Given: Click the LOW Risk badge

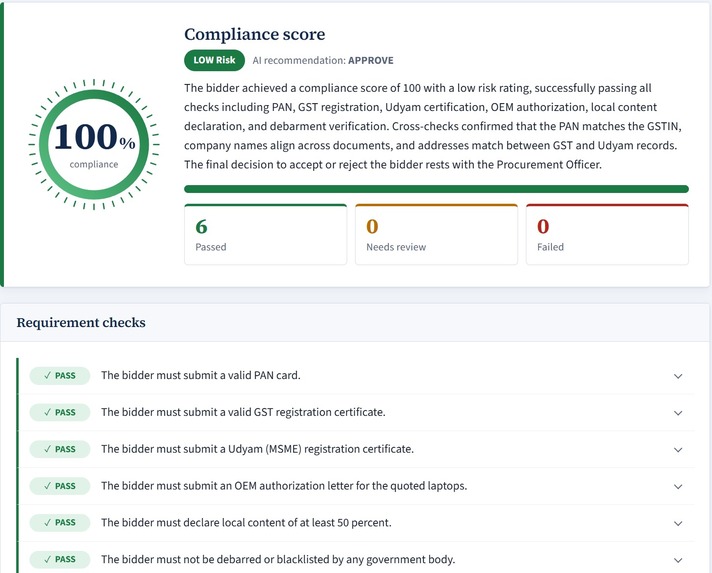Looking at the screenshot, I should point(214,60).
